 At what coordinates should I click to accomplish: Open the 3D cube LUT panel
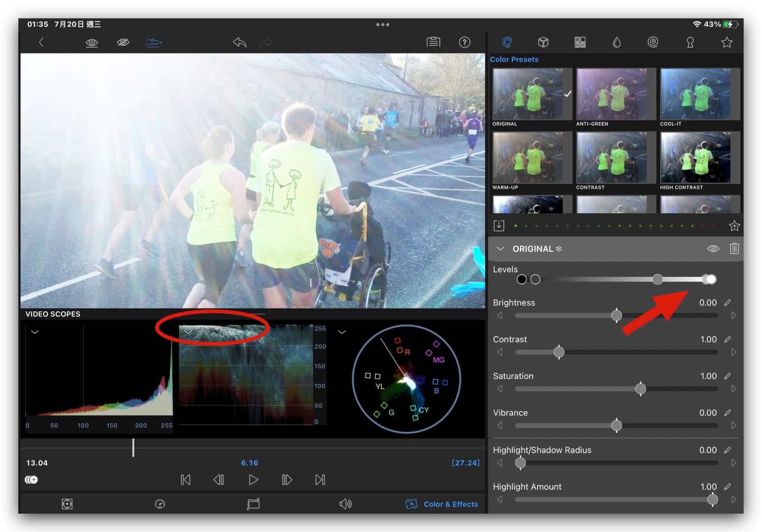(x=543, y=43)
